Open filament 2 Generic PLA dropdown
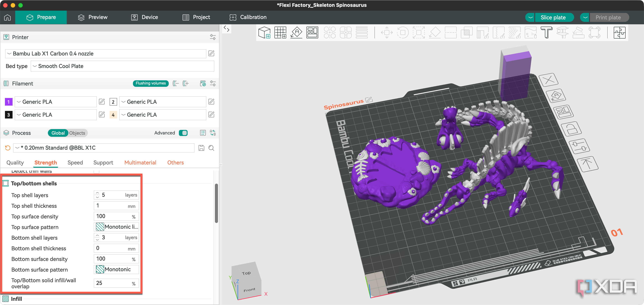 point(163,102)
